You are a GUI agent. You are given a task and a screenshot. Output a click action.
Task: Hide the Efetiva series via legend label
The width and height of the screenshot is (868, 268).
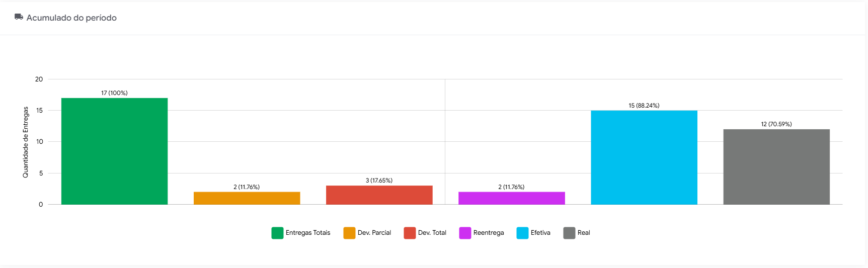[540, 233]
